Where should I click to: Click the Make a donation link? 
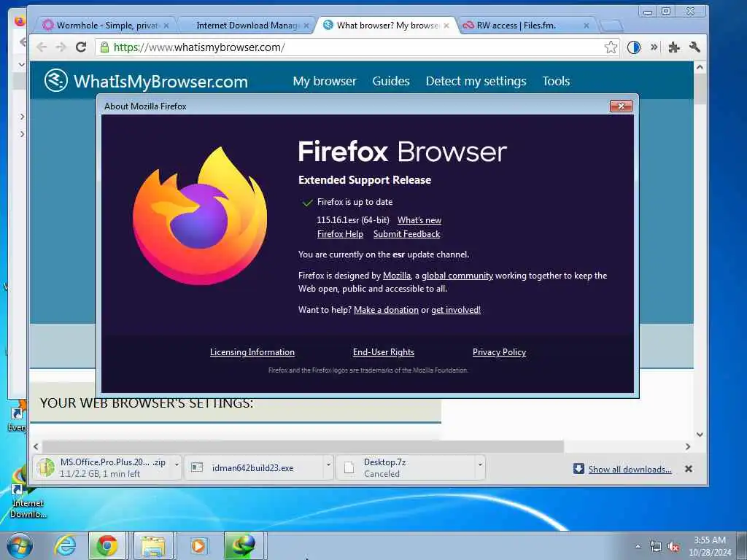[386, 309]
